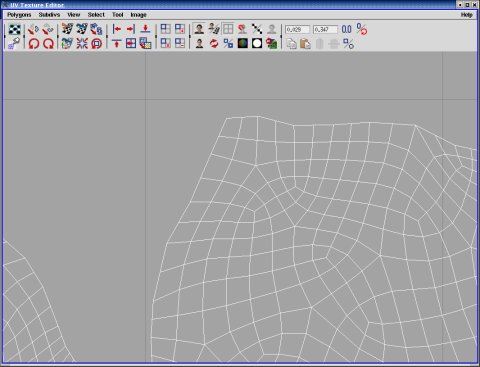Toggle texture image display on/off
480x367 pixels.
(199, 29)
